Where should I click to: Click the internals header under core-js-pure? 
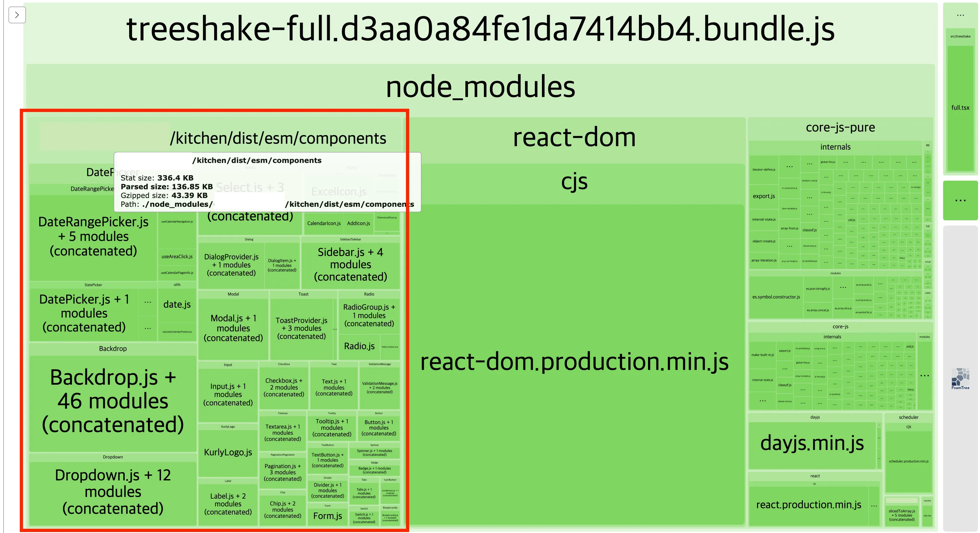pos(836,147)
